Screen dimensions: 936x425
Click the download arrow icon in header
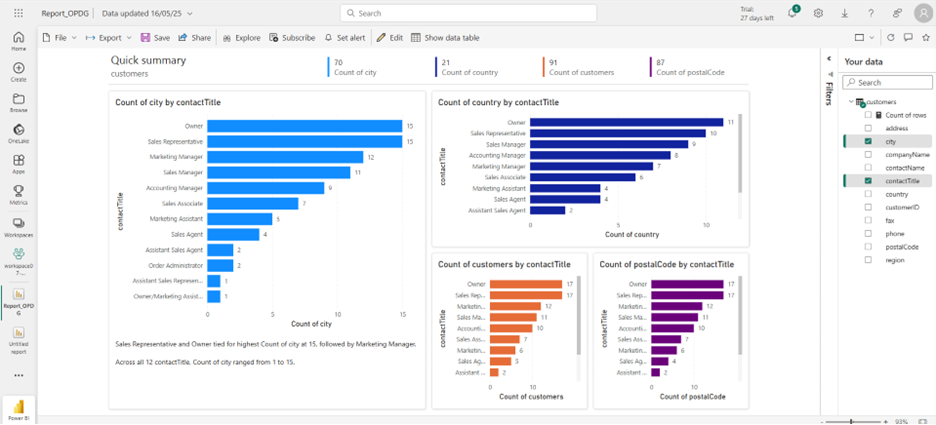click(x=845, y=13)
